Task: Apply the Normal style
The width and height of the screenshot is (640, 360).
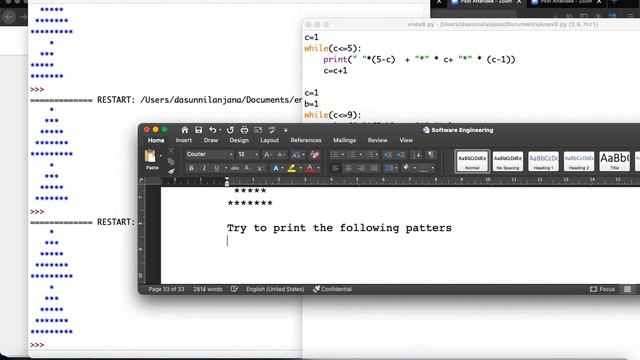Action: tap(472, 161)
